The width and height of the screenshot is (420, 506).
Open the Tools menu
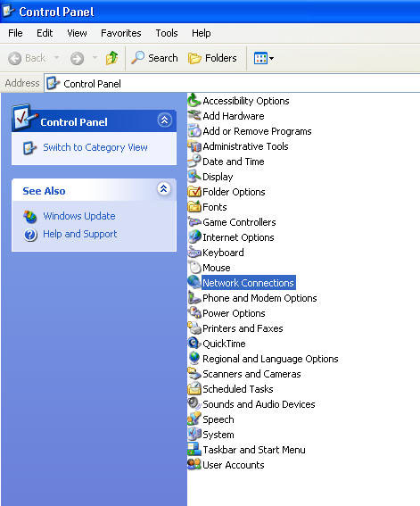(167, 33)
